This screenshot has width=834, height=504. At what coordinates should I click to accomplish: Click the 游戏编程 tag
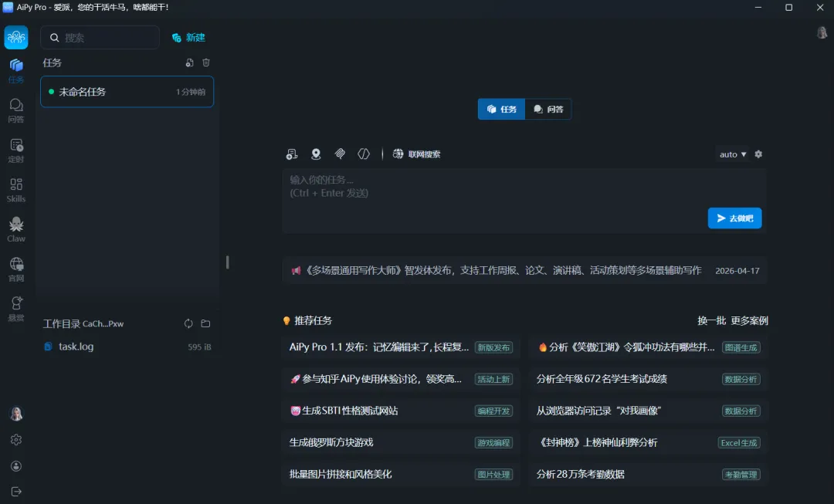click(x=493, y=443)
